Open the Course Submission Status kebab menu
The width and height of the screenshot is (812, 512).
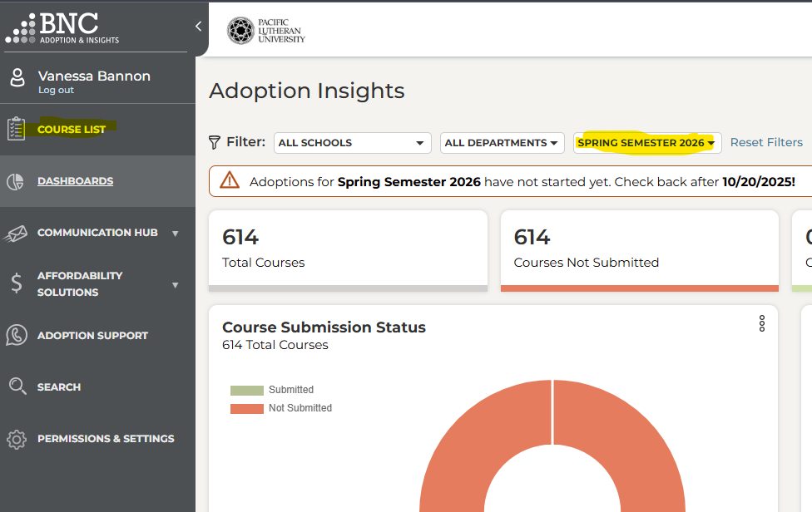coord(761,324)
